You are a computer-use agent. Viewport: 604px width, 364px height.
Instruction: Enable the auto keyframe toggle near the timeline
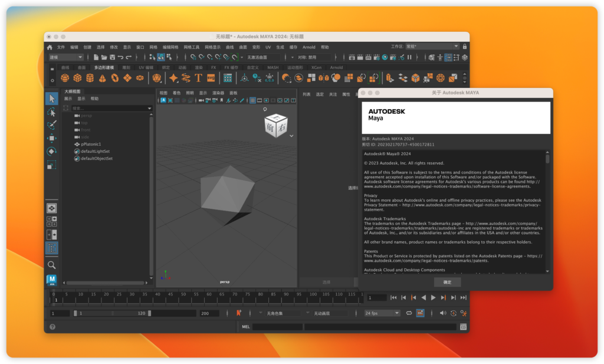coord(239,313)
